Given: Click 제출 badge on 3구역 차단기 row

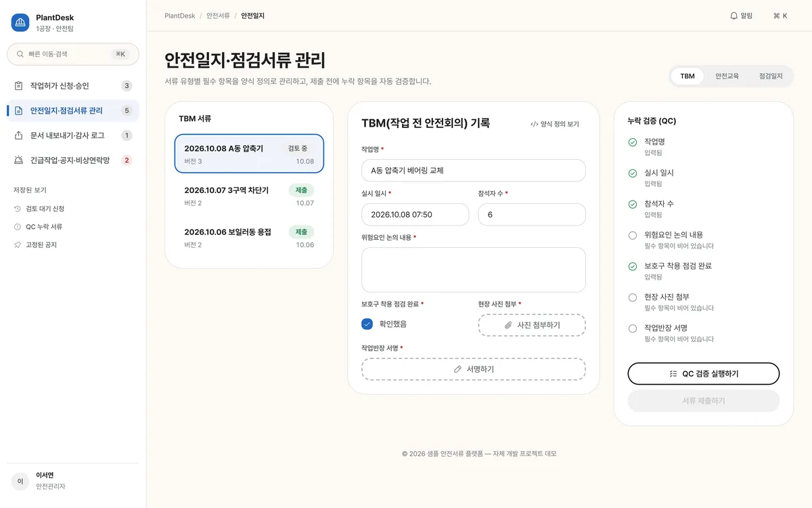Looking at the screenshot, I should click(x=301, y=190).
